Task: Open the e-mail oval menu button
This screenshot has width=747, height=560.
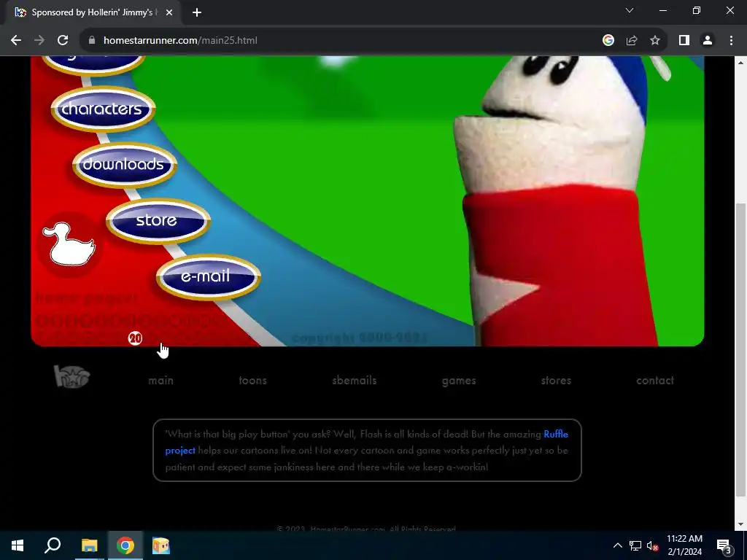Action: tap(208, 276)
